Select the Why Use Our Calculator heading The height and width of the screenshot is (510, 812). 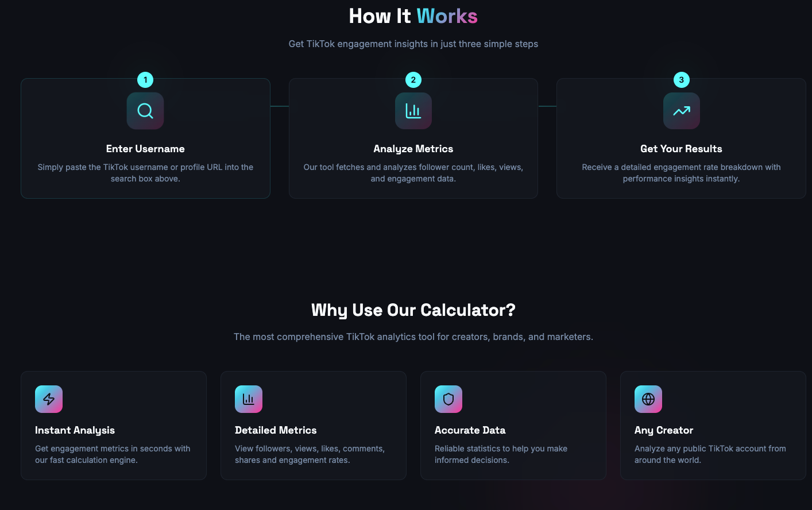pos(413,310)
